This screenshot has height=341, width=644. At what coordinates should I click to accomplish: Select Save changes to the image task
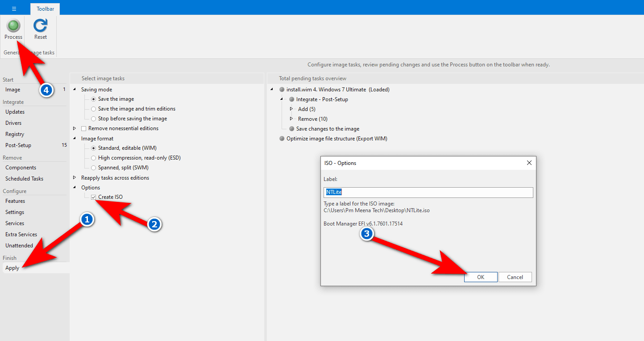[328, 129]
